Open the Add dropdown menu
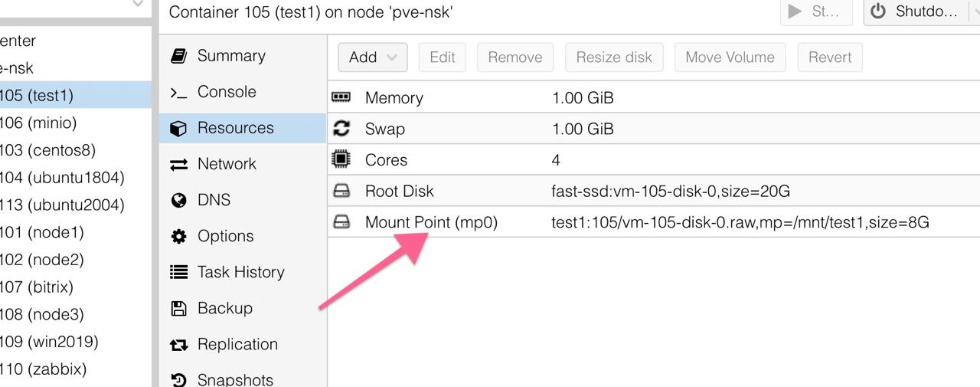Image resolution: width=980 pixels, height=387 pixels. [373, 57]
